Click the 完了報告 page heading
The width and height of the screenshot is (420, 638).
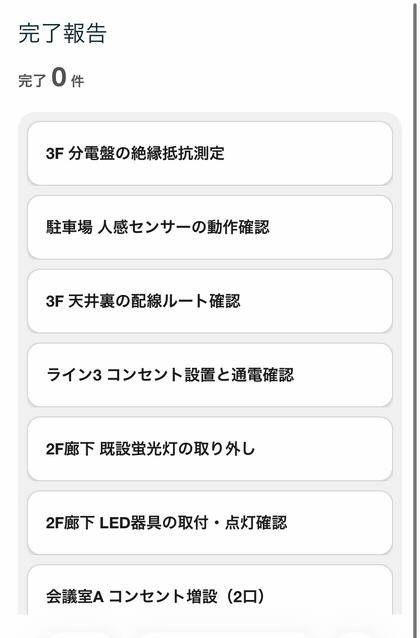click(x=63, y=33)
